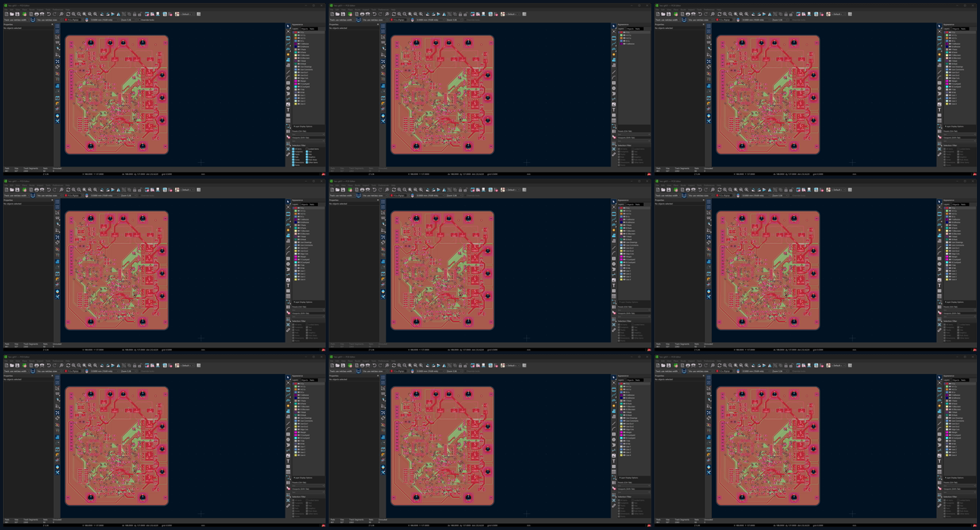
Task: Switch to Nets tab in top-left Appearance panel
Action: pos(311,29)
